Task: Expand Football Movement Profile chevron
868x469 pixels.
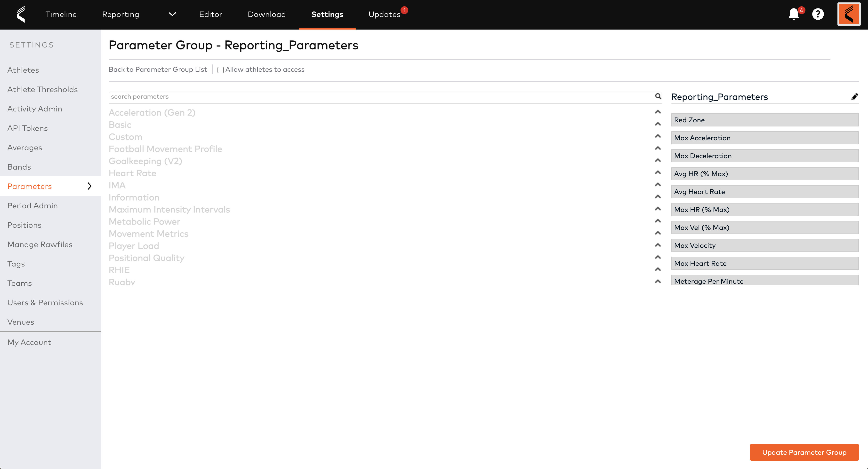Action: pos(658,148)
